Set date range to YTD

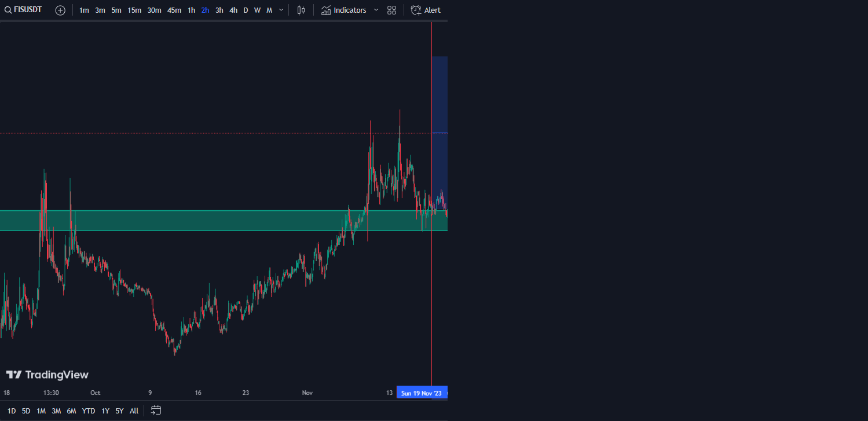click(89, 411)
